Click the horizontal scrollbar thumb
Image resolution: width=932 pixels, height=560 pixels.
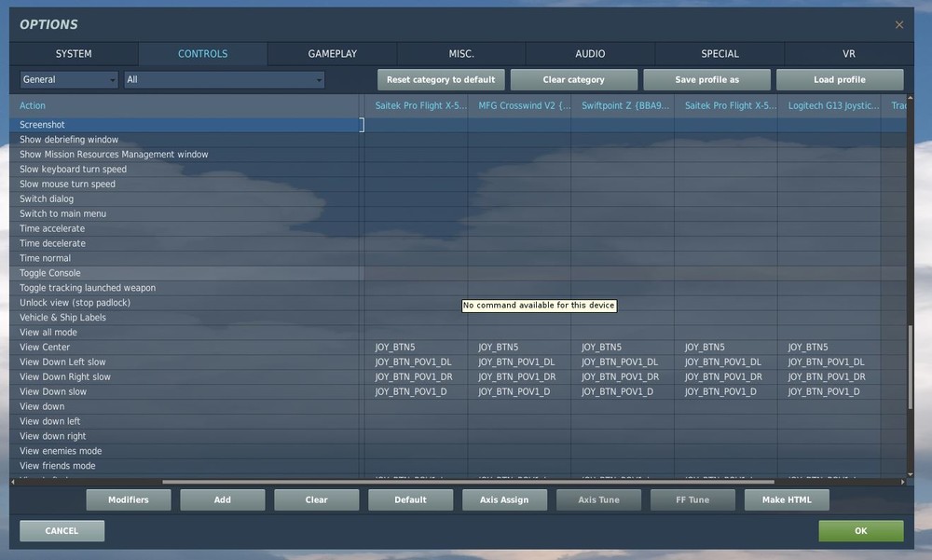[469, 482]
